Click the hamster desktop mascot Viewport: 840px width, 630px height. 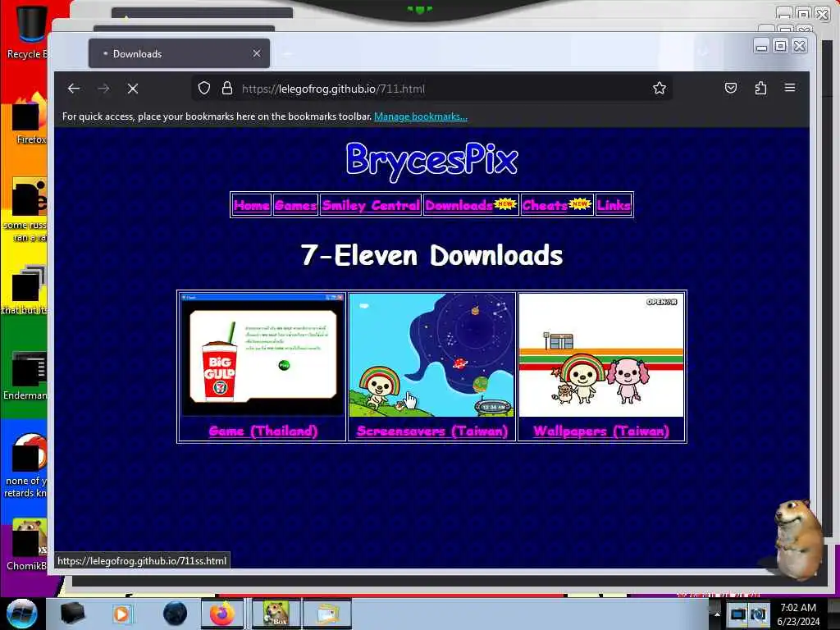coord(798,540)
